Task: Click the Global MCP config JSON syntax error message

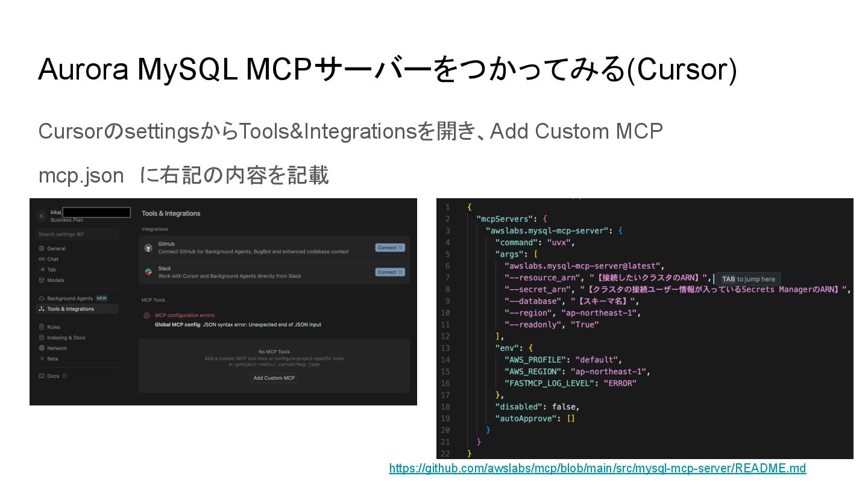Action: point(238,325)
